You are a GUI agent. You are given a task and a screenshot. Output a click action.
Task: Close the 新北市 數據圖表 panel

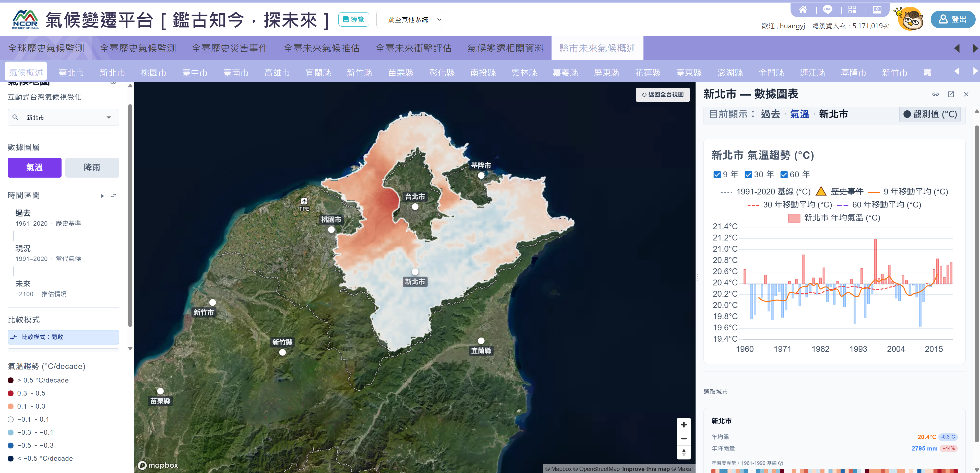click(966, 94)
